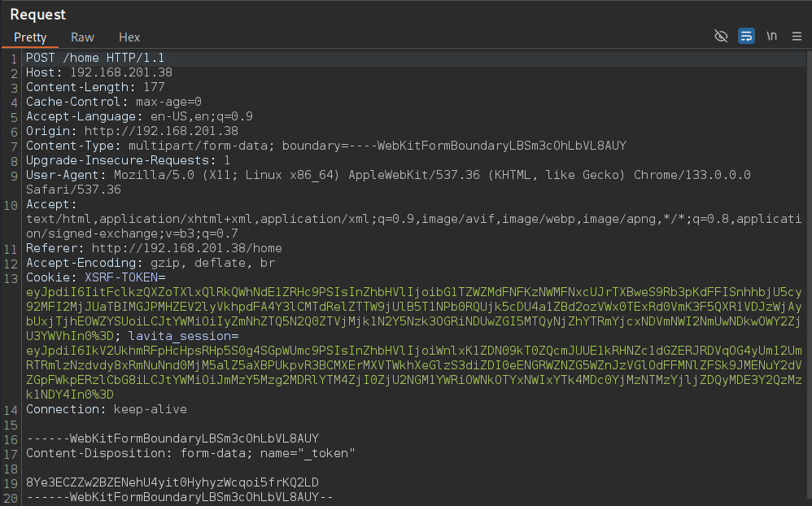Click the Referer header line

click(x=155, y=249)
